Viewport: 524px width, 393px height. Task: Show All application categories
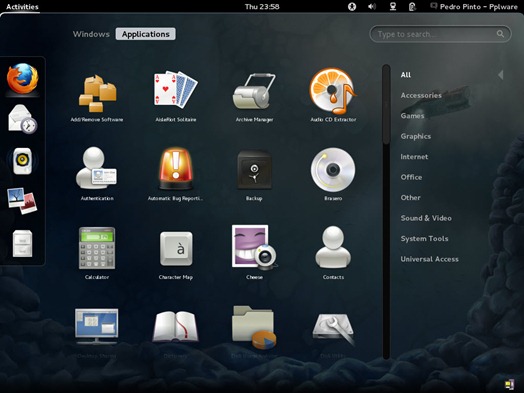click(406, 75)
